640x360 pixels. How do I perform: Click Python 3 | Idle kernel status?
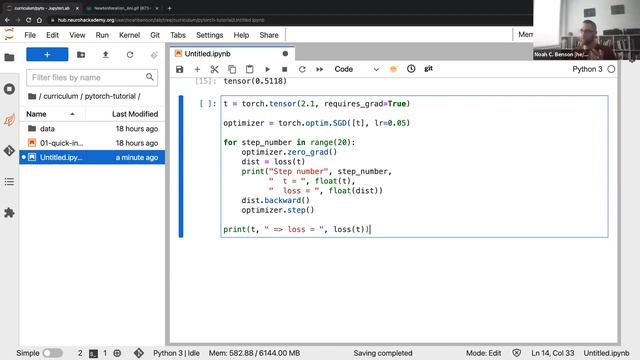[176, 353]
